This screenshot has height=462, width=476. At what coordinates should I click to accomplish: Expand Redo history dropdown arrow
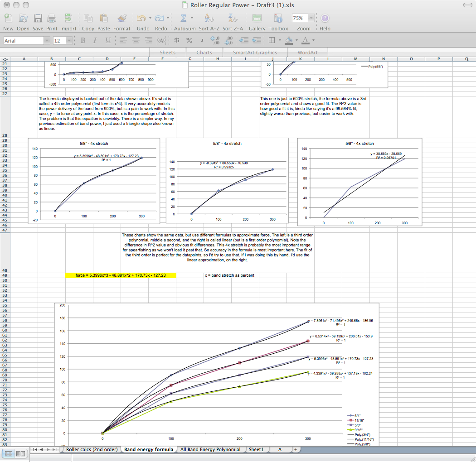pos(168,18)
